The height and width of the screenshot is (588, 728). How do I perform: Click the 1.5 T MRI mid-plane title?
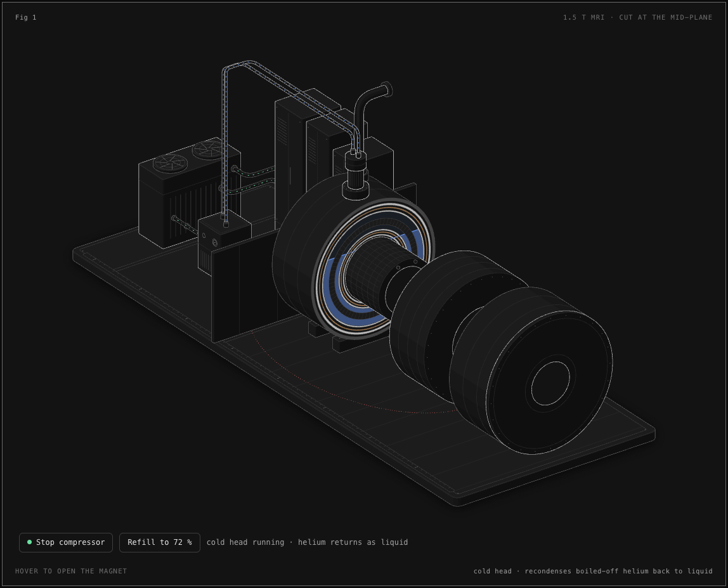point(637,17)
